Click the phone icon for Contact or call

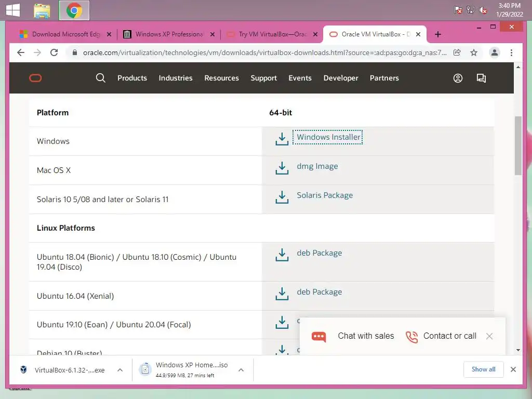[411, 337]
